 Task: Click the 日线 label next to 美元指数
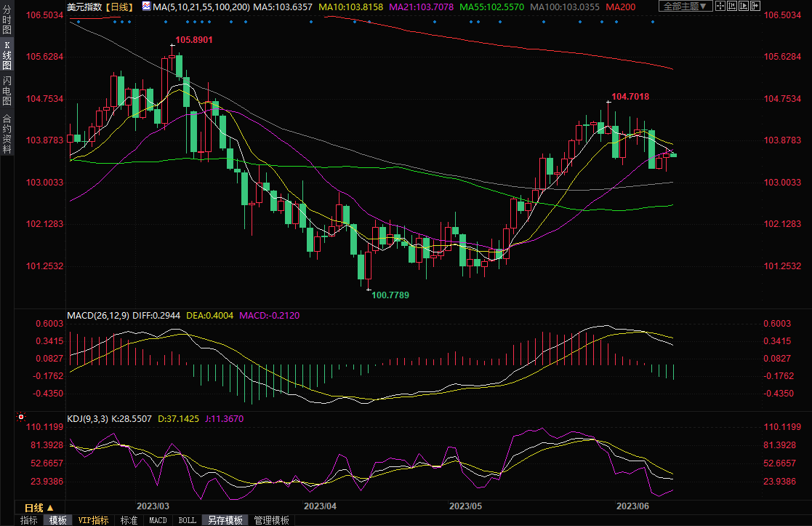[119, 7]
